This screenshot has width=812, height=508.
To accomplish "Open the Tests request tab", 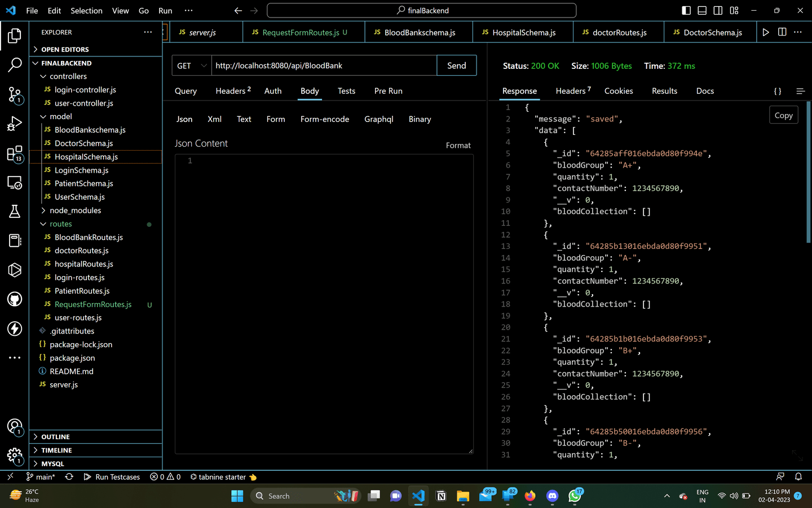I will pos(346,91).
